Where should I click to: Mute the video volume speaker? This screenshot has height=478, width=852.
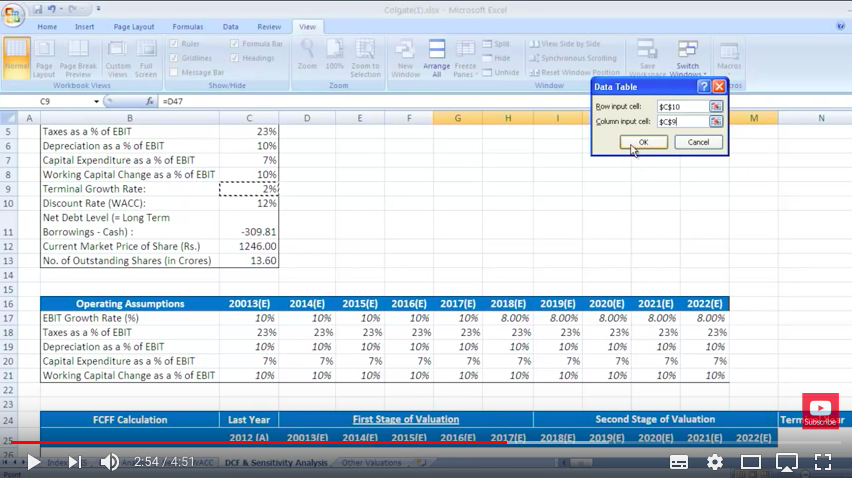(110, 462)
